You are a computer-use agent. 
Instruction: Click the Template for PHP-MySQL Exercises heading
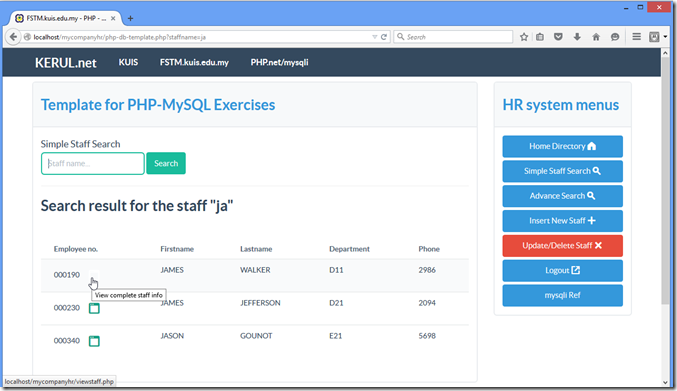(x=158, y=105)
